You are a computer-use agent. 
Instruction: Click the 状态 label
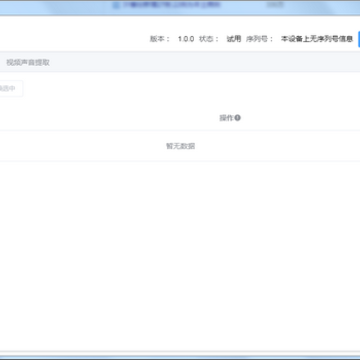point(208,39)
